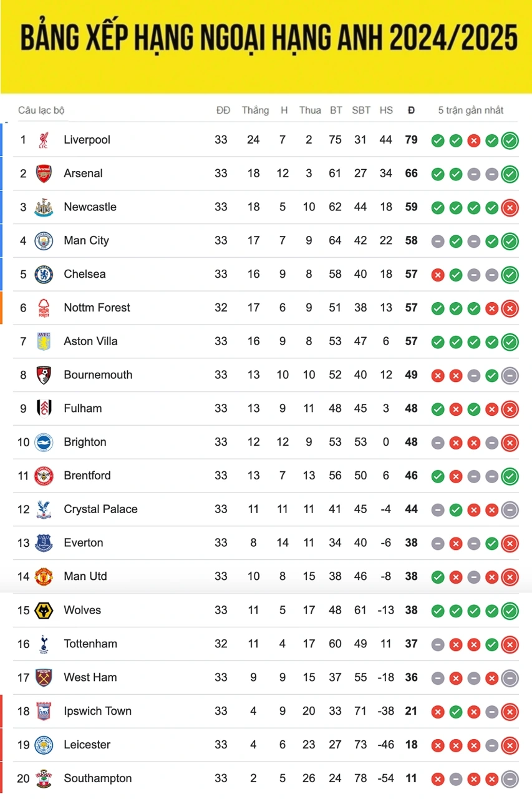Click the Newcastle club crest
532x799 pixels.
[x=44, y=207]
